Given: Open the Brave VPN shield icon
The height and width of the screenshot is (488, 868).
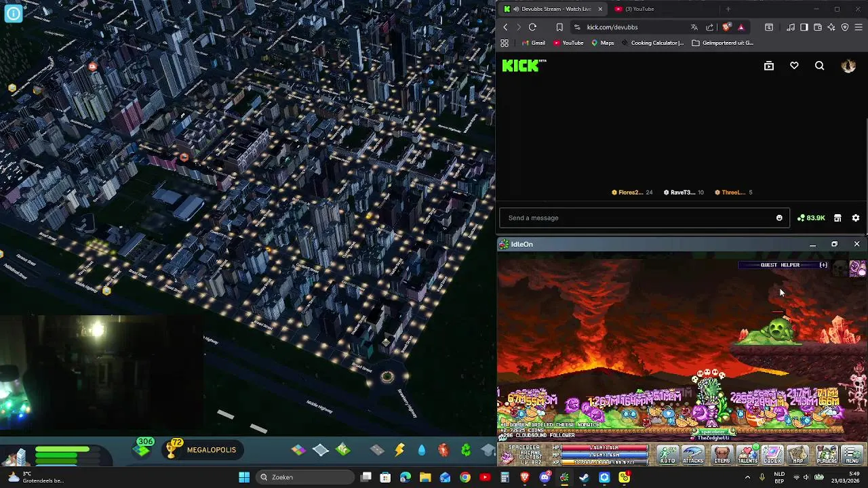Looking at the screenshot, I should click(845, 27).
